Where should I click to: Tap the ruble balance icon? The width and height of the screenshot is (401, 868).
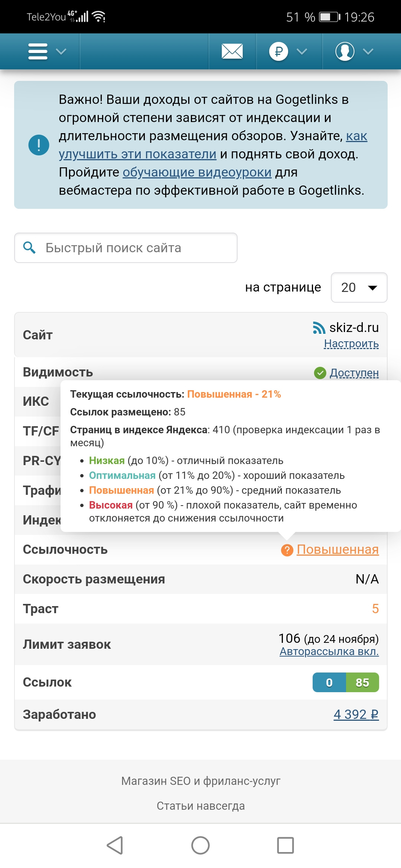click(278, 51)
